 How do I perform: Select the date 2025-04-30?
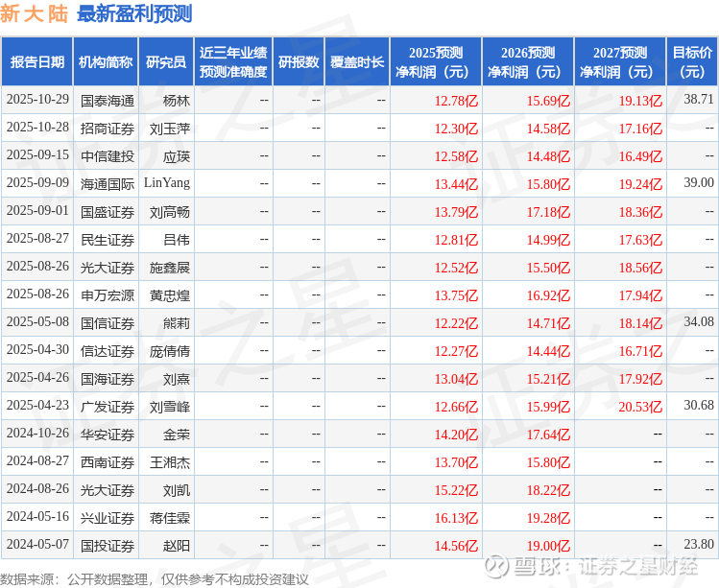(37, 350)
